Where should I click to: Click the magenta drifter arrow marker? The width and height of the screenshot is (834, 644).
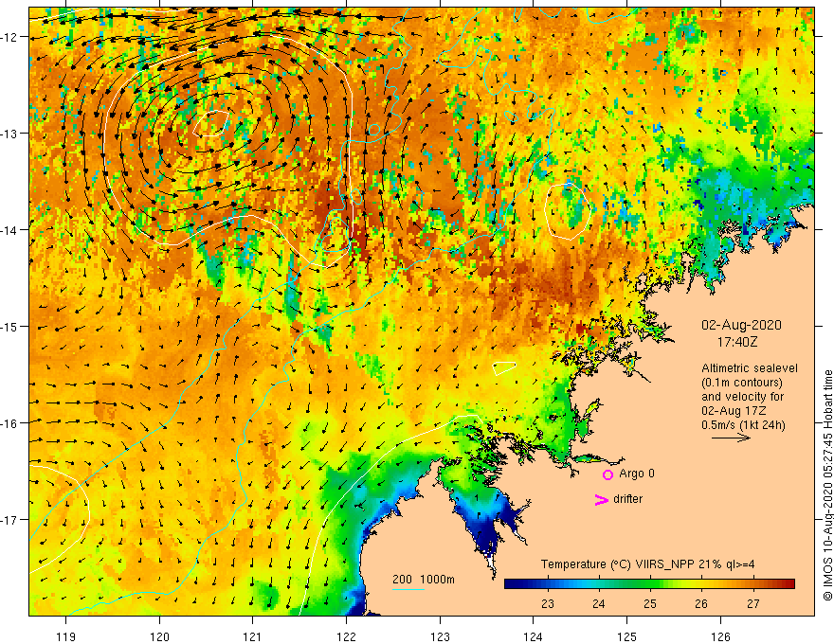point(602,499)
